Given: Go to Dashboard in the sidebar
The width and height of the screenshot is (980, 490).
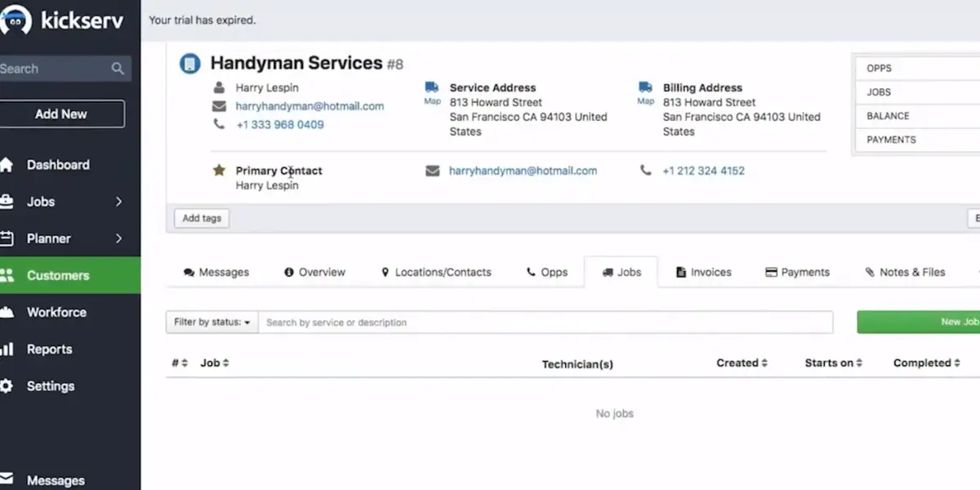Looking at the screenshot, I should point(58,165).
